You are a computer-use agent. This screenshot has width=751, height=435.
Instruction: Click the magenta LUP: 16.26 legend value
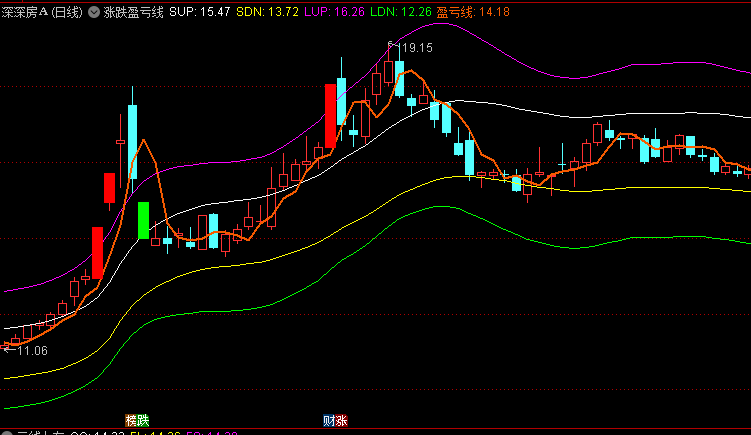[x=334, y=12]
